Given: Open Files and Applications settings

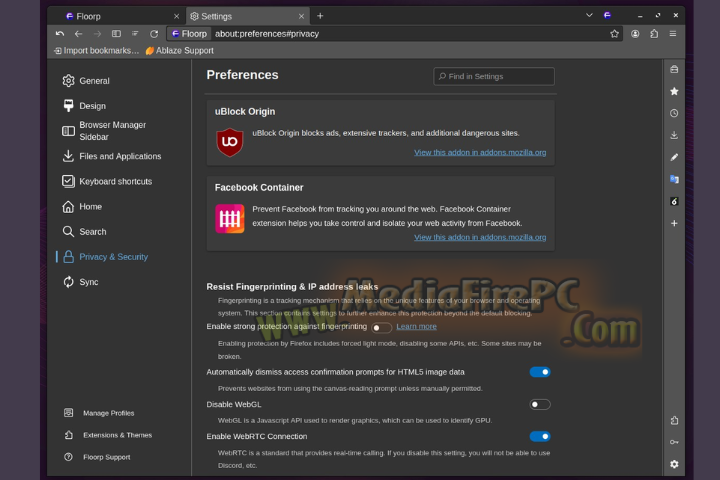Looking at the screenshot, I should 112,156.
